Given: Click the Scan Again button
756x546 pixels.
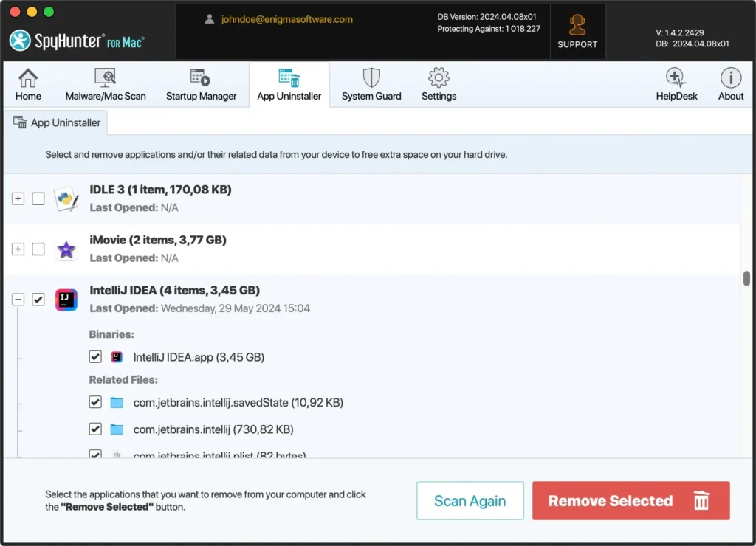Looking at the screenshot, I should click(x=470, y=500).
